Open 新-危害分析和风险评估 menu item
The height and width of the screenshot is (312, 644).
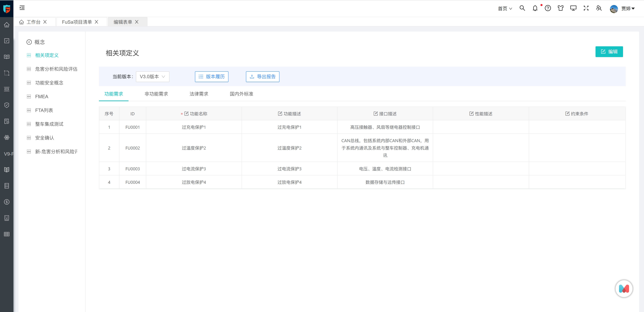[56, 151]
